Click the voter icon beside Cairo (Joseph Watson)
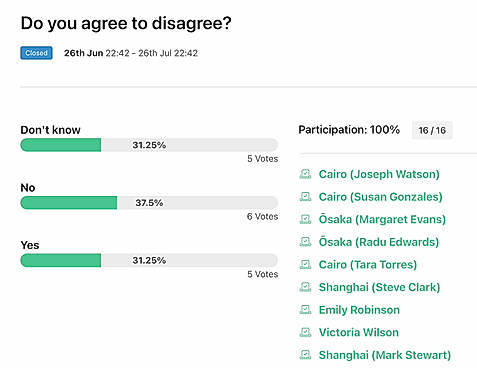Image resolution: width=477 pixels, height=368 pixels. click(x=305, y=174)
